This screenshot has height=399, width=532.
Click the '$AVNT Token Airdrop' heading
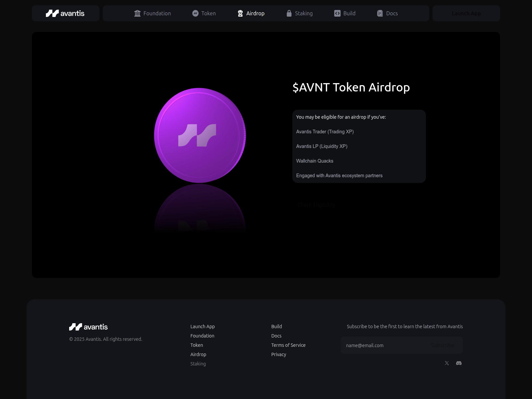(x=351, y=87)
